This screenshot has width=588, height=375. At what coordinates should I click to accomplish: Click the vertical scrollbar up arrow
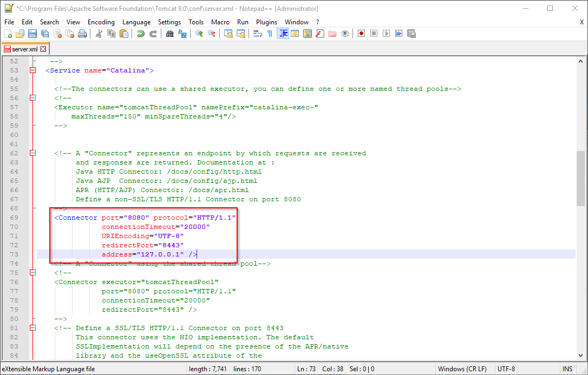pyautogui.click(x=581, y=62)
